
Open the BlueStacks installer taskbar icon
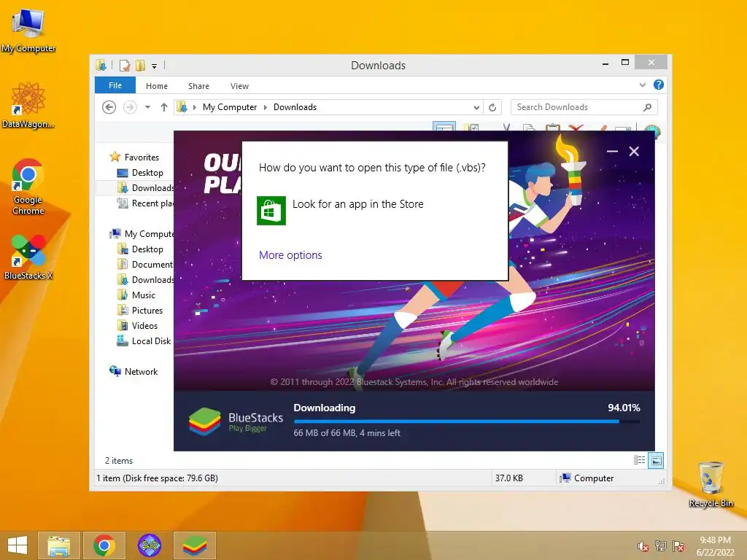[x=194, y=545]
